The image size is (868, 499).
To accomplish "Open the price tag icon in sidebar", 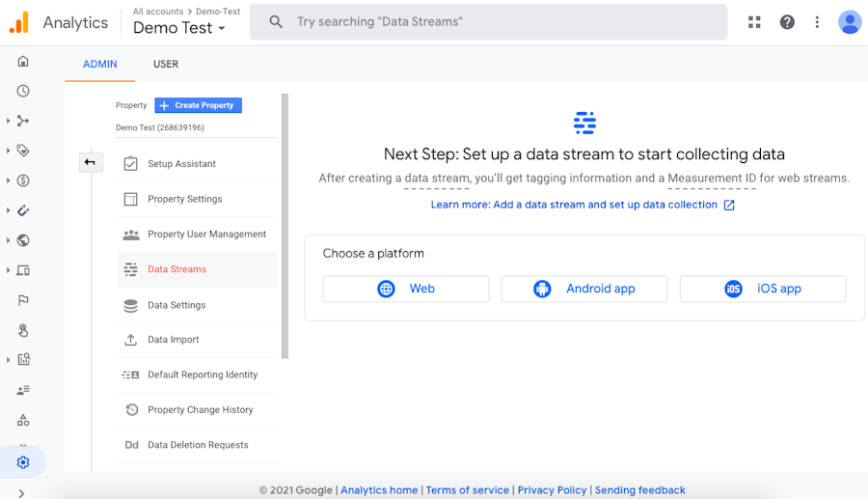I will (x=23, y=151).
